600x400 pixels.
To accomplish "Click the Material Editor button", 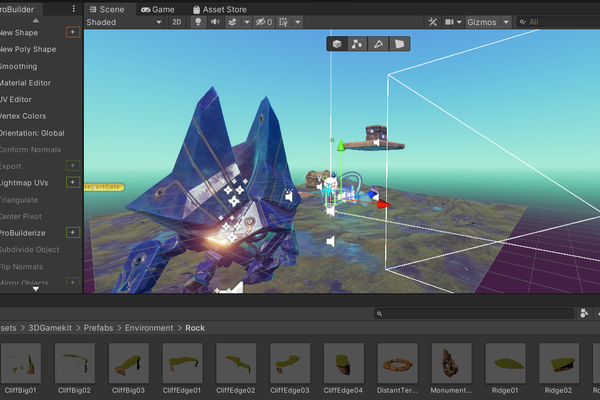I will coord(25,83).
